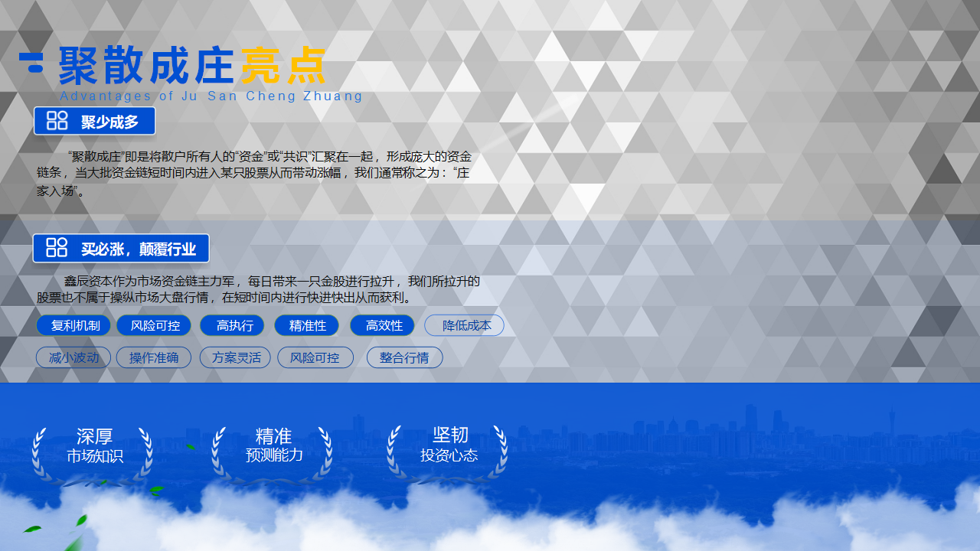Click the 聚散成庄亮点 heading
The image size is (980, 551).
192,66
